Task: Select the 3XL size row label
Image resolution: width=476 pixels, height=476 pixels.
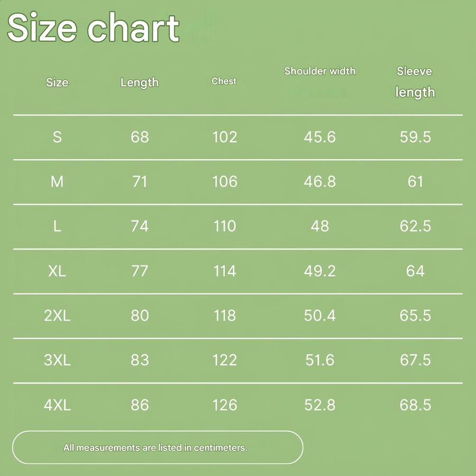Action: (57, 360)
